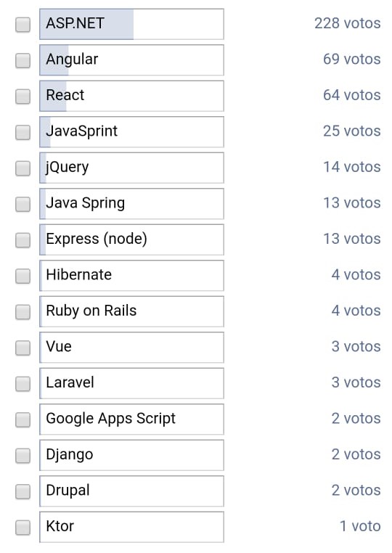The image size is (392, 553).
Task: Check the Ruby on Rails checkbox
Action: click(x=23, y=312)
